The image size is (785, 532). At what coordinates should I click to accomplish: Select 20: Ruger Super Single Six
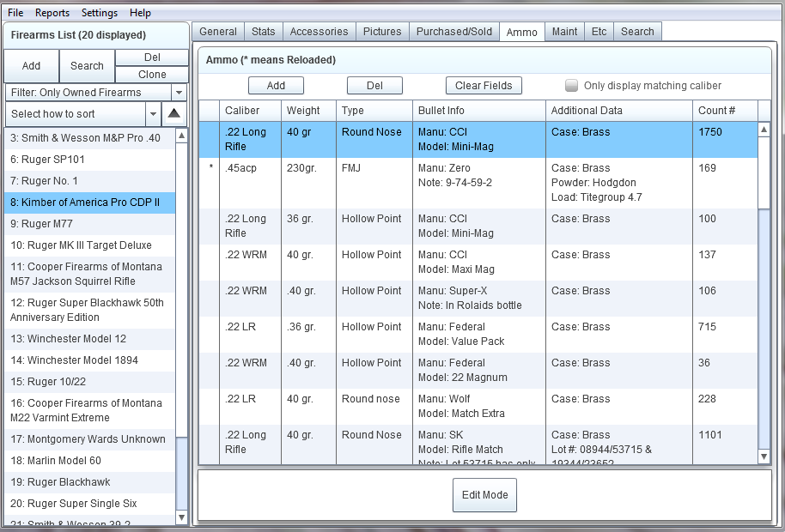point(90,504)
